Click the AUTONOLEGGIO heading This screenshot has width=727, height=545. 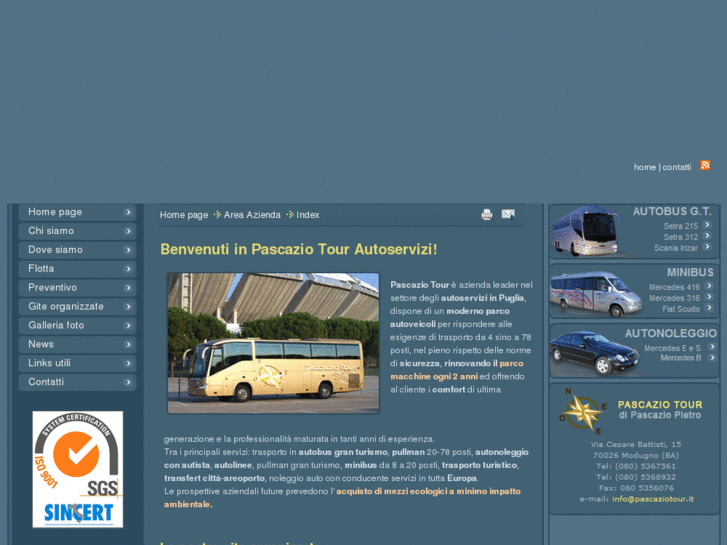pyautogui.click(x=670, y=333)
